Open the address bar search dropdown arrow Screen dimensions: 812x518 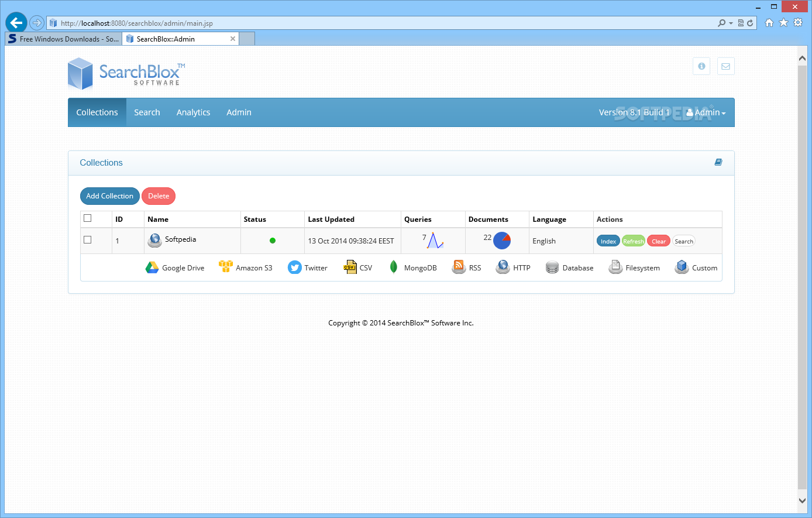coord(731,23)
